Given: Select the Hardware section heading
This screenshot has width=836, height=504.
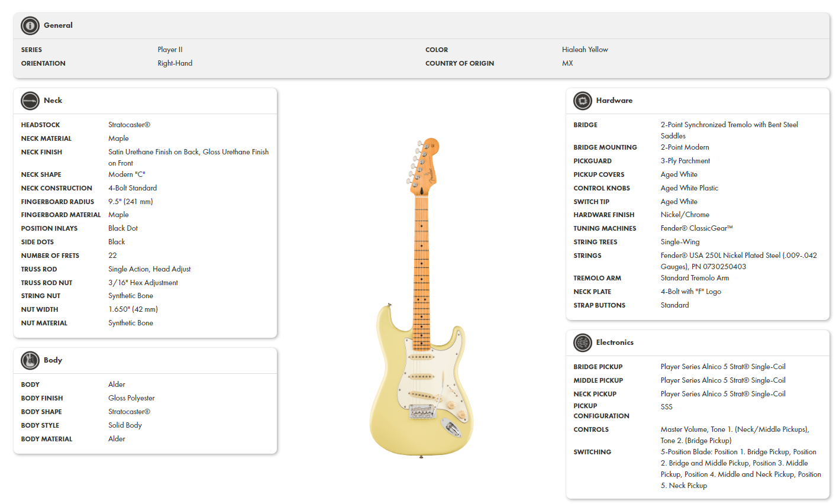Looking at the screenshot, I should [x=614, y=101].
